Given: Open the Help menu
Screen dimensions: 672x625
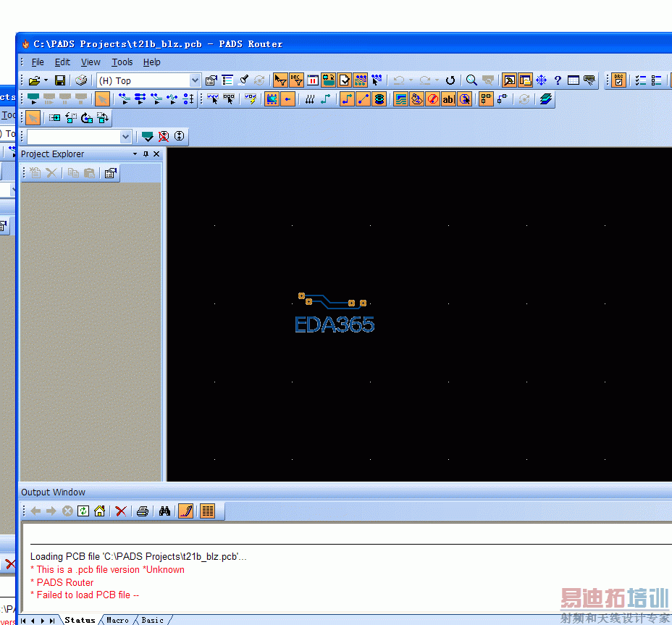Looking at the screenshot, I should coord(152,62).
